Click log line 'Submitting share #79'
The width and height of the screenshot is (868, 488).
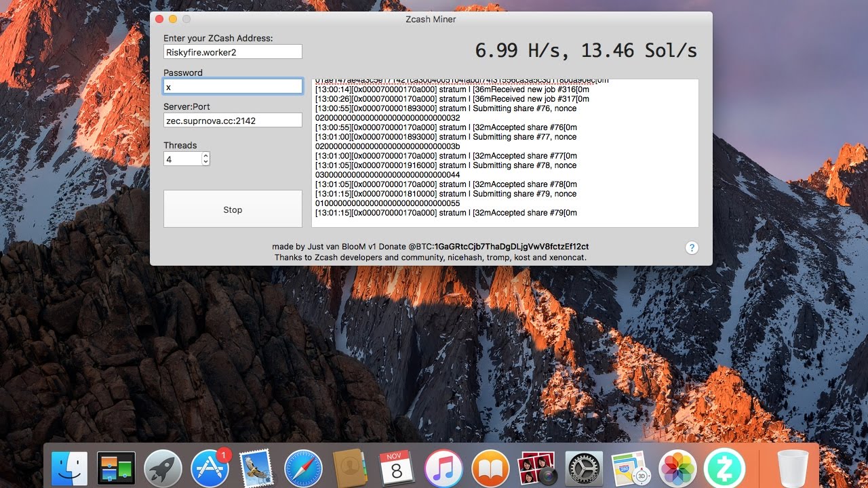coord(446,194)
